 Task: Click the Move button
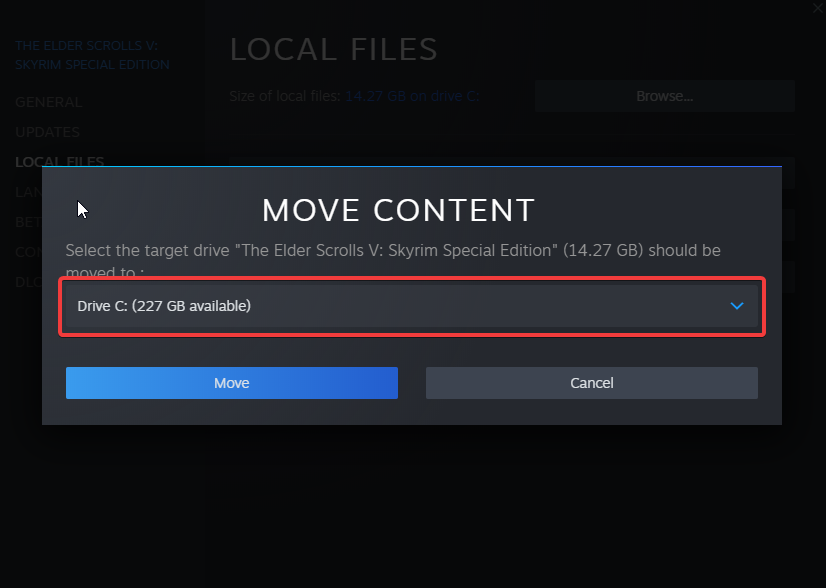click(232, 383)
